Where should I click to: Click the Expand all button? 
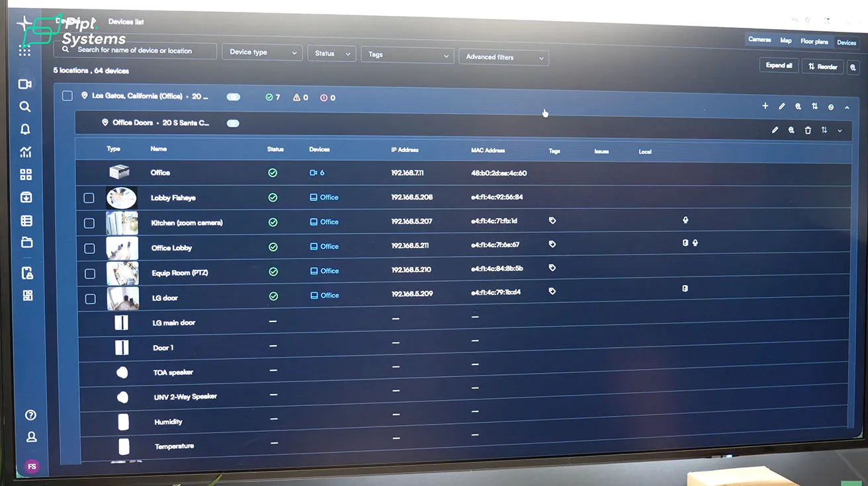coord(779,65)
